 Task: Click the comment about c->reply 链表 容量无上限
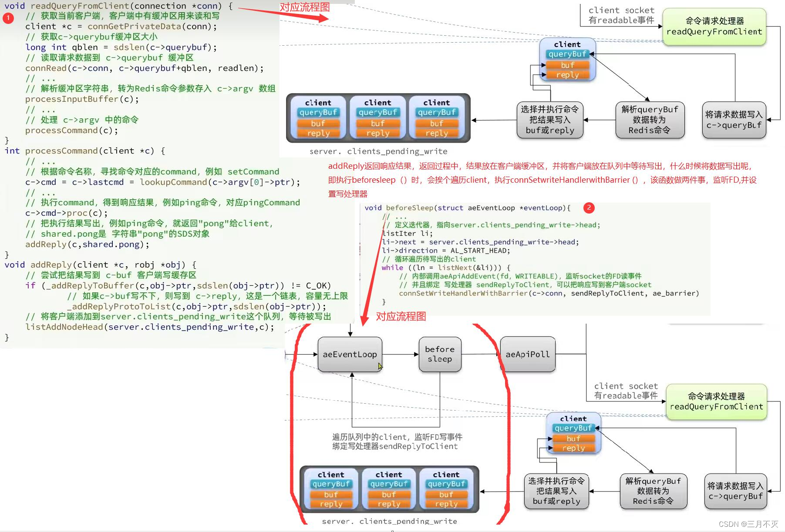207,296
